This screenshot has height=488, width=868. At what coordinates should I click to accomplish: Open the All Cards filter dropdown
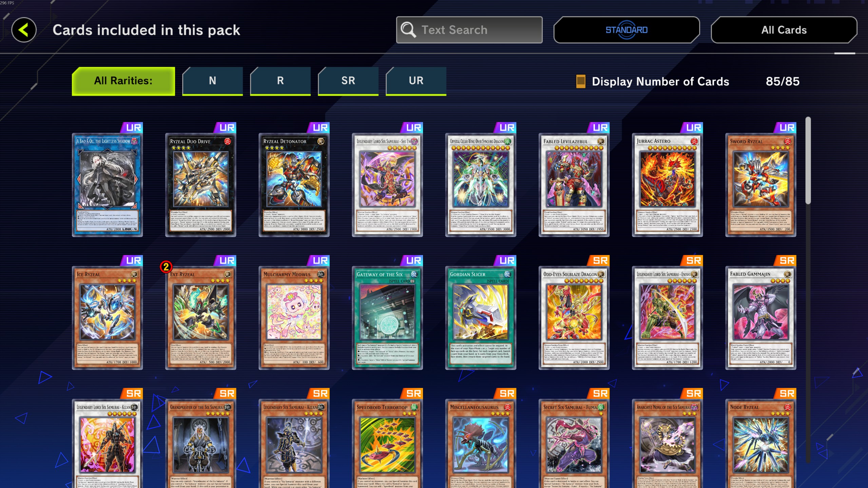point(784,30)
